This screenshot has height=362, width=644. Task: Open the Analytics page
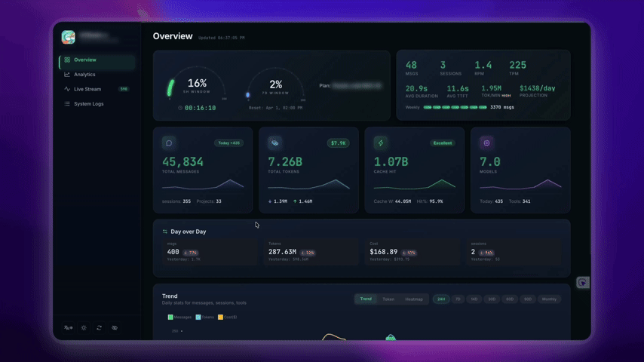click(97, 75)
